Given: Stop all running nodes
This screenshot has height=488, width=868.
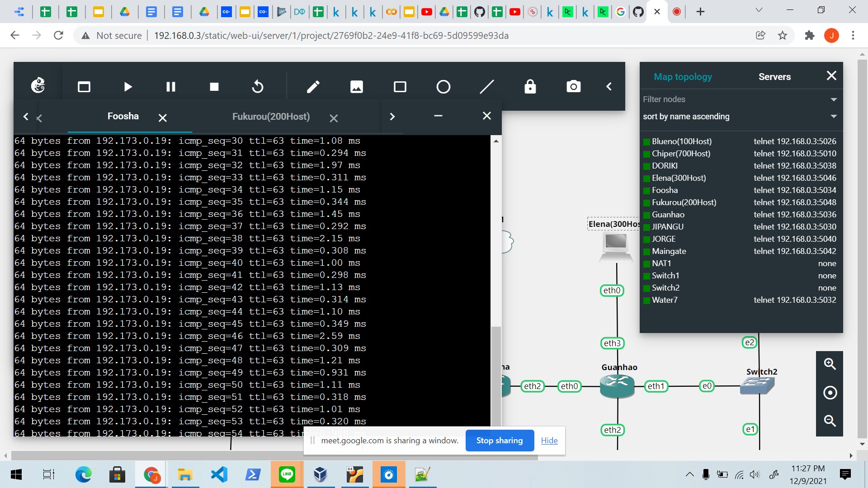Looking at the screenshot, I should (x=214, y=86).
